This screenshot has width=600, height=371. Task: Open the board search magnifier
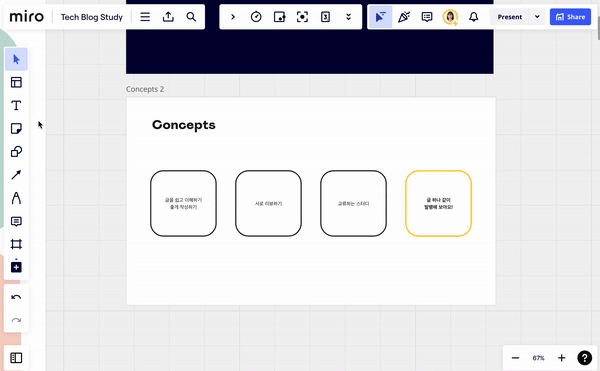point(191,17)
